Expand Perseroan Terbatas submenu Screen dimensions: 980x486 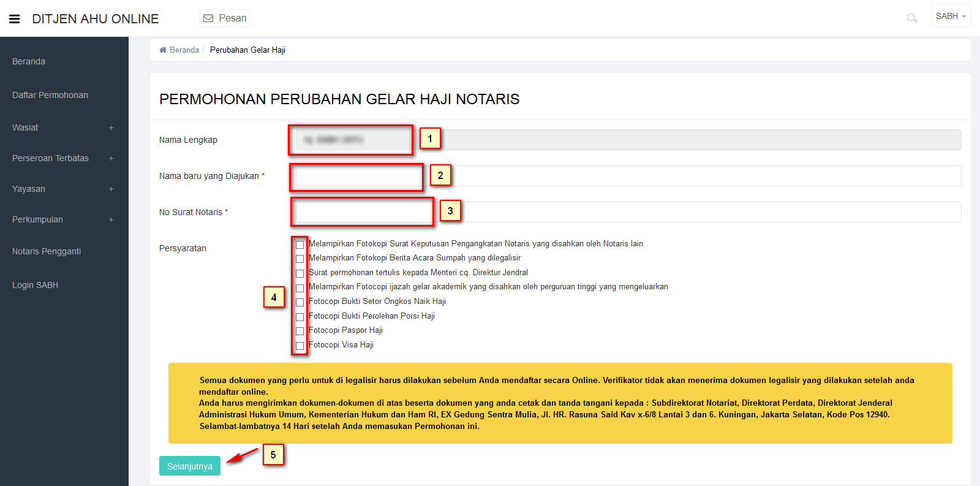click(x=111, y=159)
